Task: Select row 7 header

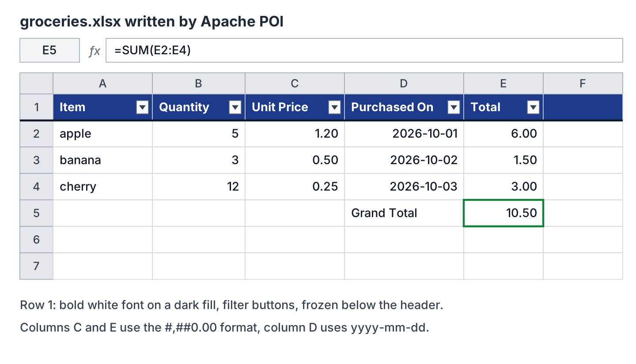Action: (x=36, y=266)
